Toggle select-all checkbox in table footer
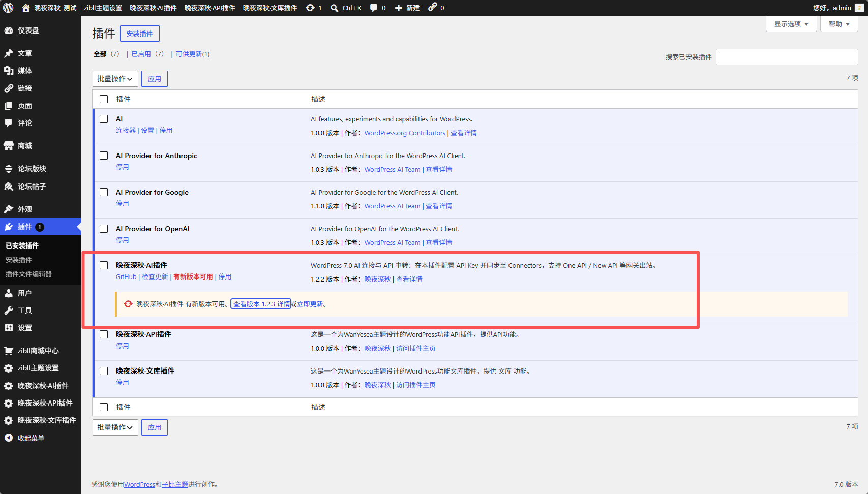Screen dimensions: 868x494 click(104, 407)
